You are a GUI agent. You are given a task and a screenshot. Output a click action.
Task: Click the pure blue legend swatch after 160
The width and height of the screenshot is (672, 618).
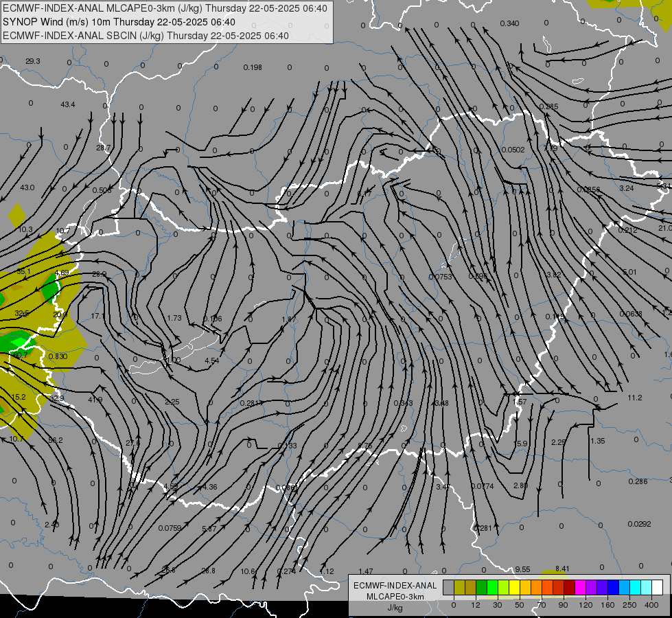(x=614, y=588)
